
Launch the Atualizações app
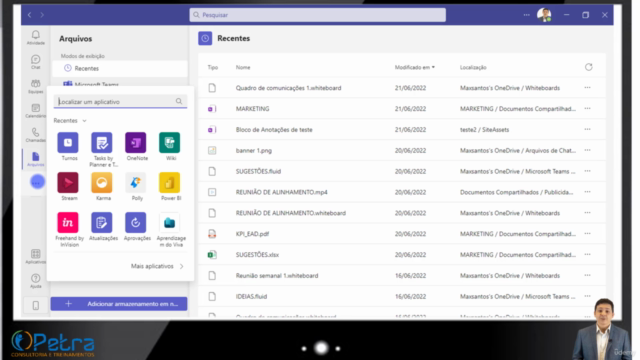(102, 222)
